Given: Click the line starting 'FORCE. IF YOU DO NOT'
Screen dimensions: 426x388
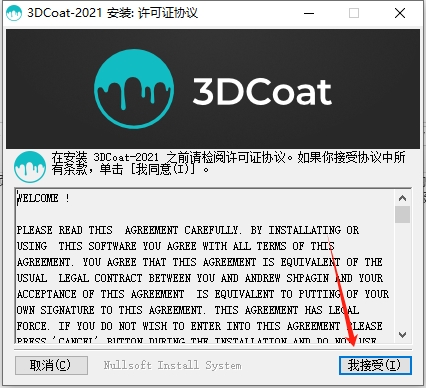Looking at the screenshot, I should click(x=200, y=326).
